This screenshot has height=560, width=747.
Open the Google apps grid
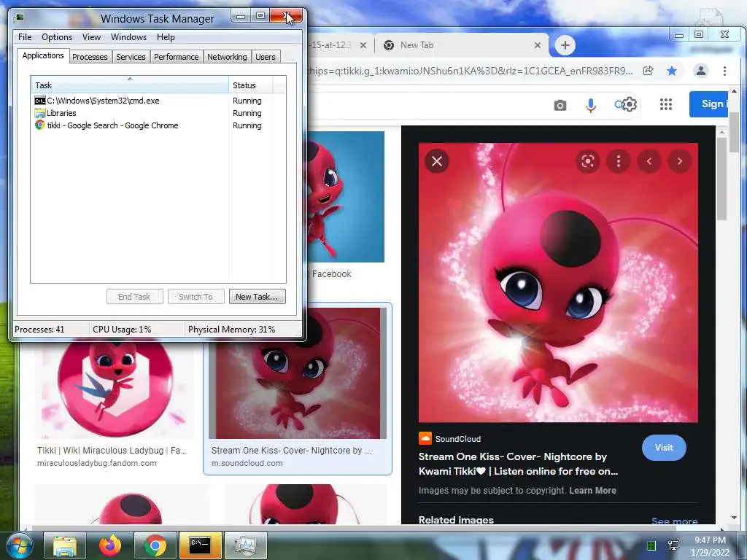click(x=665, y=104)
